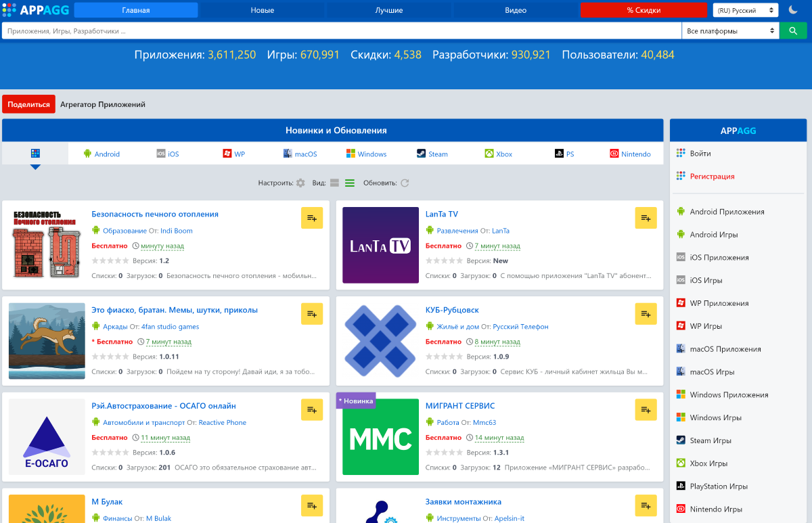Viewport: 812px width, 523px height.
Task: Open developer link Reactive Phone
Action: [x=223, y=423]
